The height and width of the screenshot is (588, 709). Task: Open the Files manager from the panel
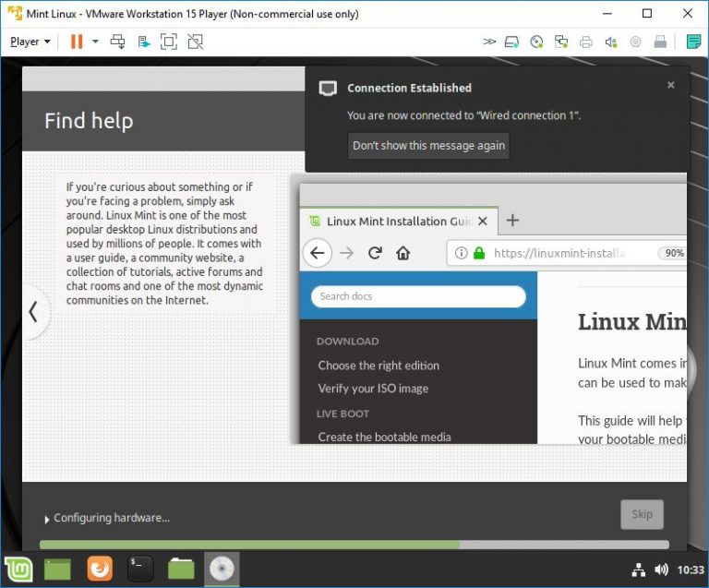tap(181, 569)
